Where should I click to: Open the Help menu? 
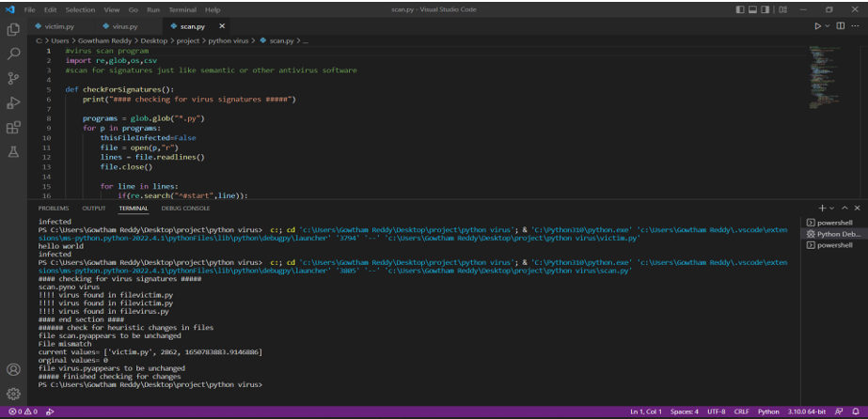(x=213, y=10)
